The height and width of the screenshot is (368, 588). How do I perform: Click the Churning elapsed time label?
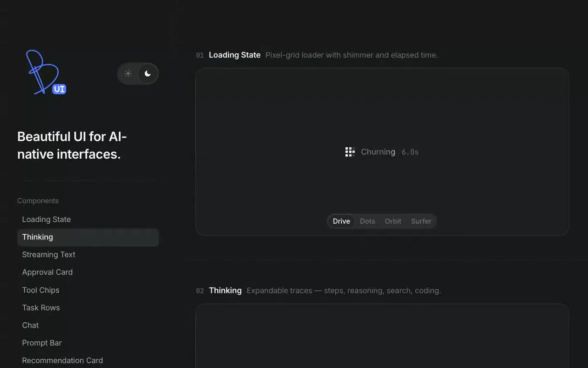point(410,152)
